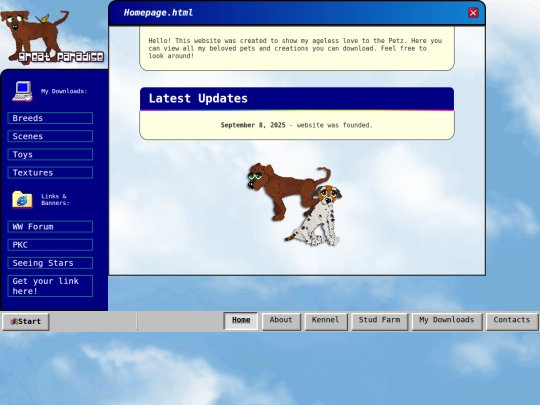Open the Breeds downloads link
This screenshot has height=405, width=540.
click(50, 118)
